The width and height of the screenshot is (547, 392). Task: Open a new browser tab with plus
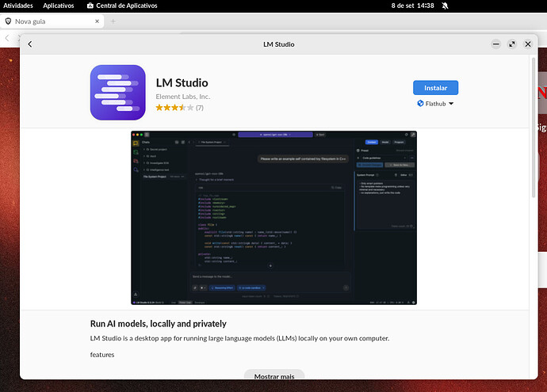pos(113,21)
